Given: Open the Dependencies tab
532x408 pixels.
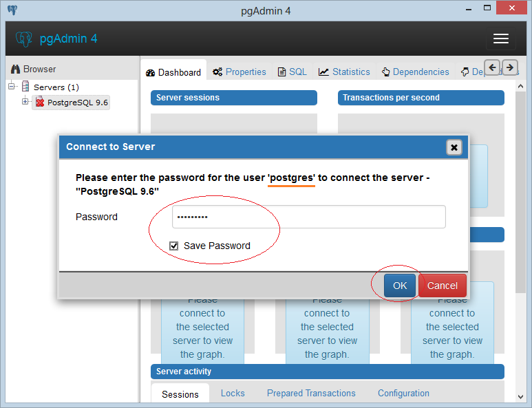Looking at the screenshot, I should point(415,72).
